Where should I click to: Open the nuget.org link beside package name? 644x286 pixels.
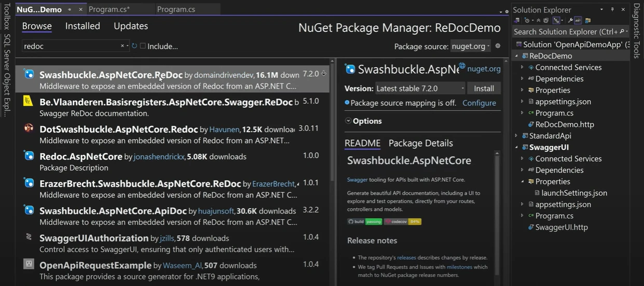click(484, 68)
